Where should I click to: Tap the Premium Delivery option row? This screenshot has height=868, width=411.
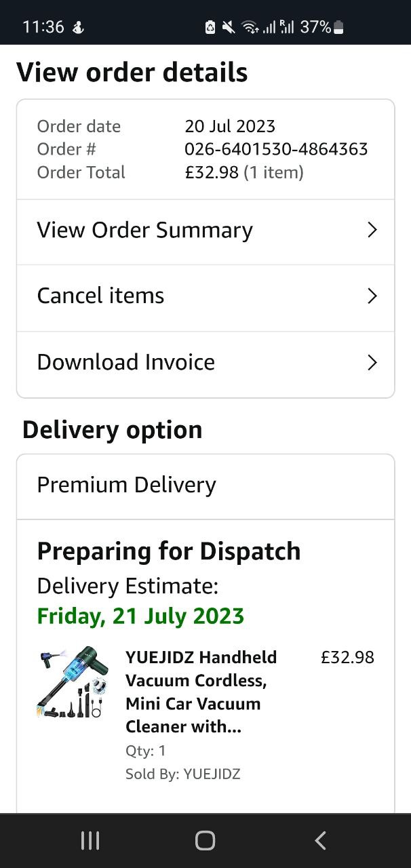coord(126,486)
